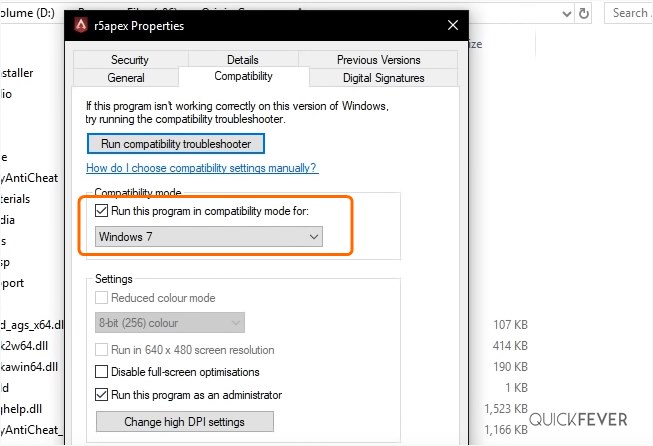The width and height of the screenshot is (653, 446).
Task: Click the Volume (D:) path segment
Action: tap(27, 13)
